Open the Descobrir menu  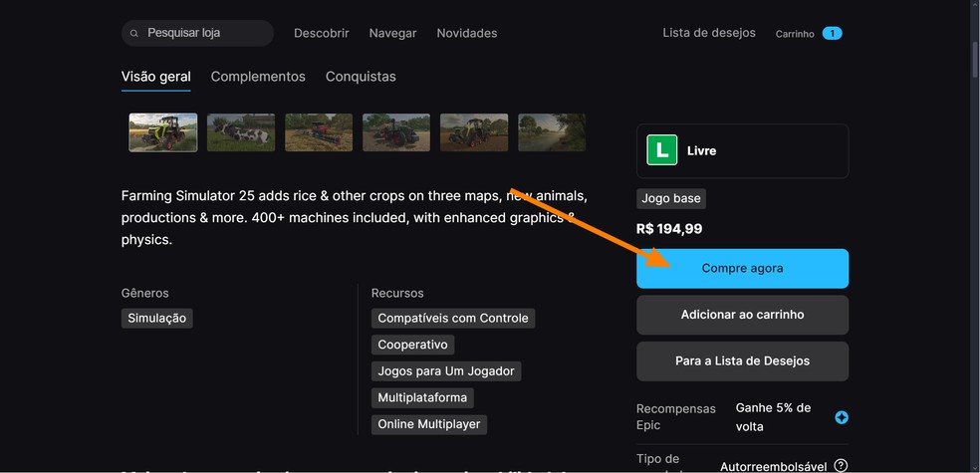click(x=322, y=33)
